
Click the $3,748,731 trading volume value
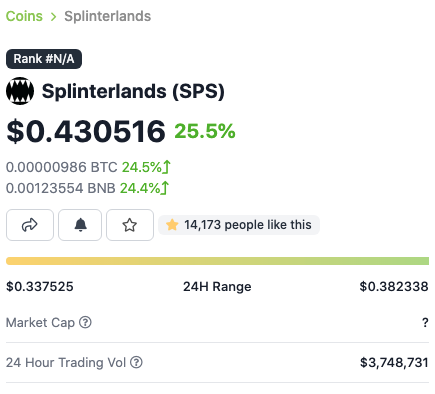point(394,363)
